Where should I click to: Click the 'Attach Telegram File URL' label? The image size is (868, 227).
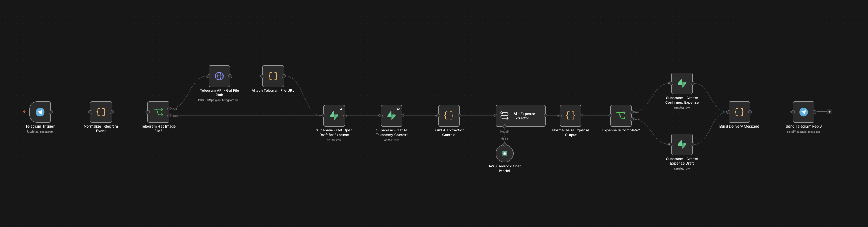(x=273, y=91)
